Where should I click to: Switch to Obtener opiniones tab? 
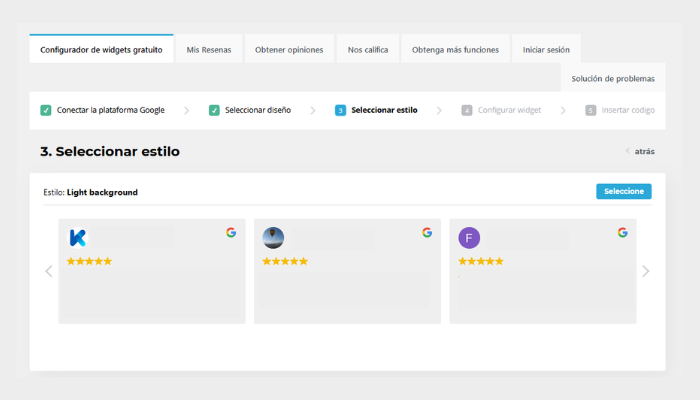pos(289,50)
